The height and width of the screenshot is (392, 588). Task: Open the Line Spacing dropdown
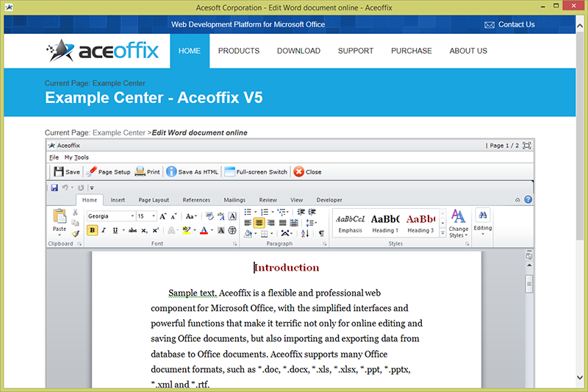coord(311,223)
